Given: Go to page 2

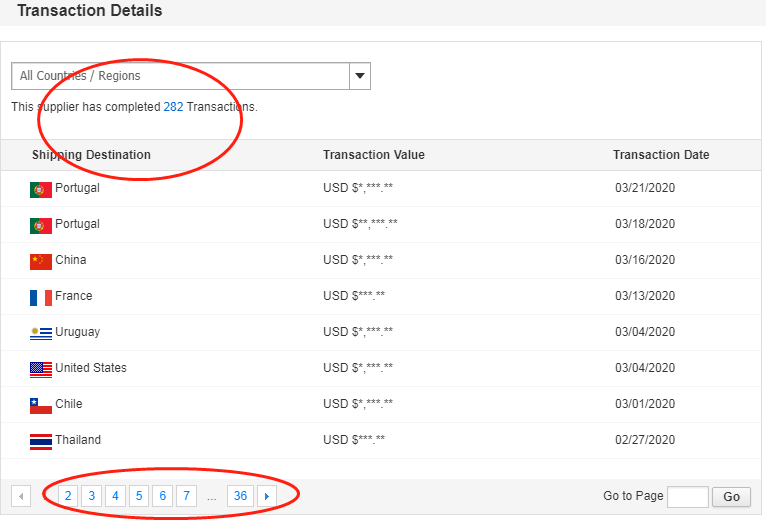Looking at the screenshot, I should tap(67, 496).
